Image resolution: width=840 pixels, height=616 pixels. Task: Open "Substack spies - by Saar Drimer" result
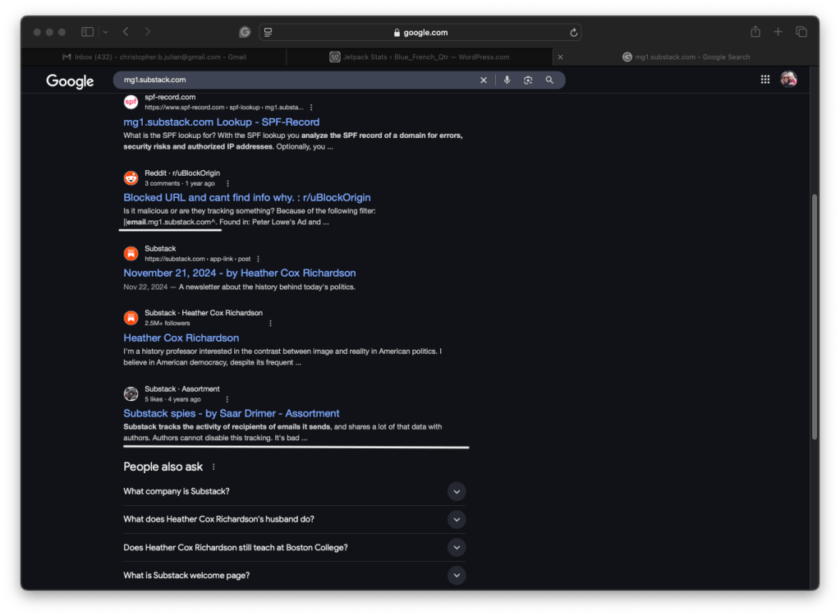pos(231,413)
